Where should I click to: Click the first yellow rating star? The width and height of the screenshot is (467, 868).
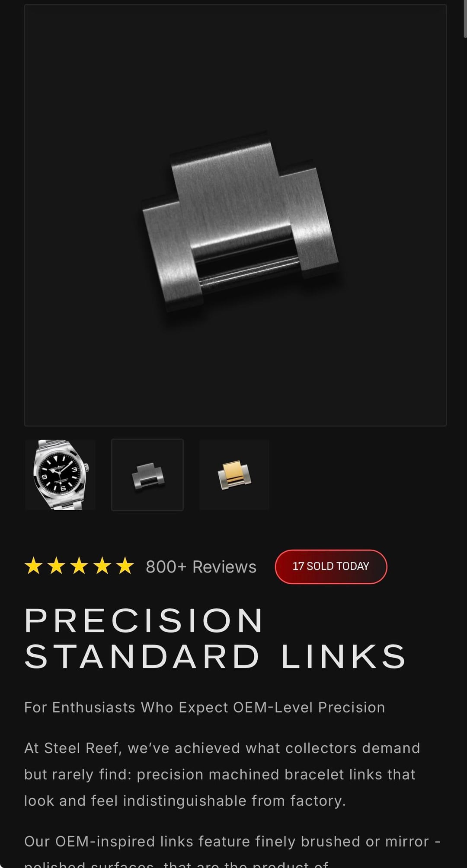[33, 566]
